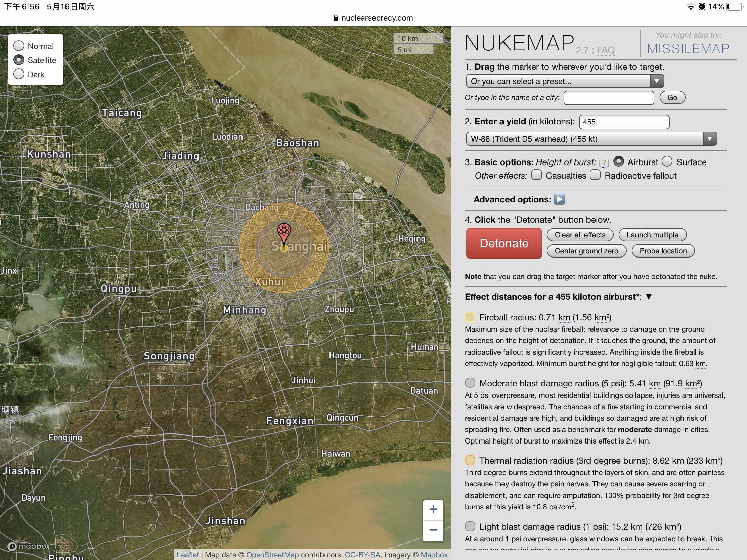This screenshot has width=747, height=560.
Task: Click the Songjiang label on map
Action: 169,356
